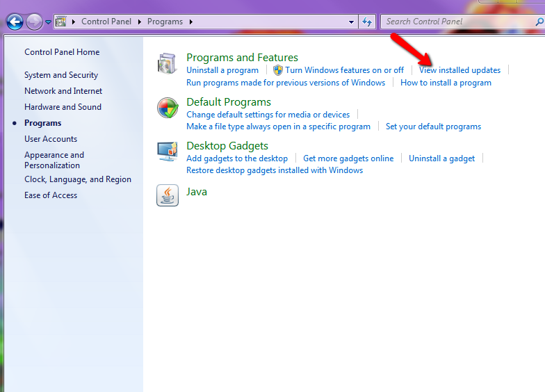
Task: Expand the arrow after Control Panel breadcrumb
Action: [x=139, y=22]
